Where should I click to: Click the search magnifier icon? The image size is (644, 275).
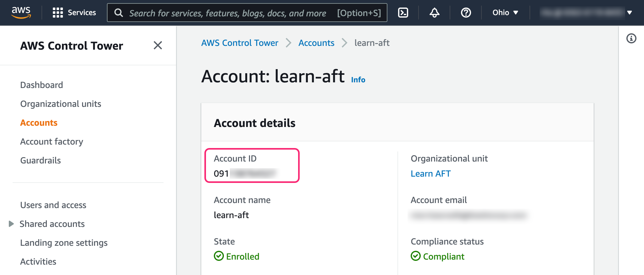point(119,13)
